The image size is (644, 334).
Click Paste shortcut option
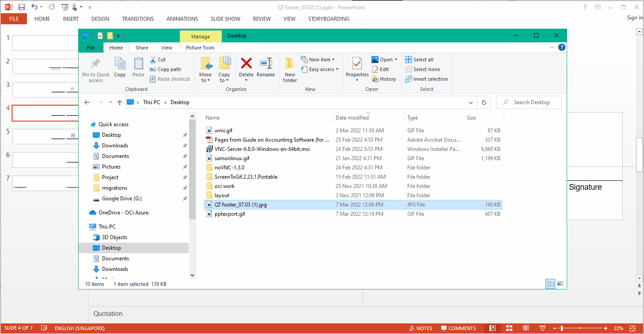[170, 79]
